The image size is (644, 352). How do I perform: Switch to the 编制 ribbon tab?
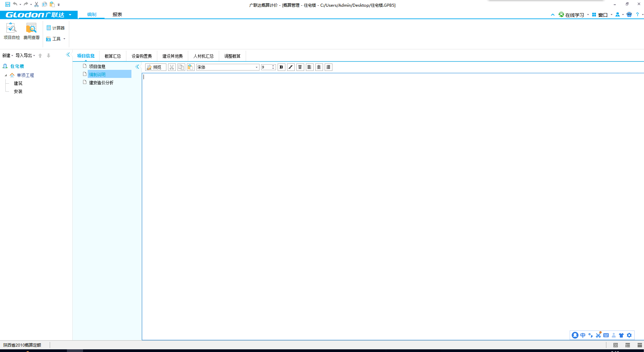pyautogui.click(x=91, y=14)
